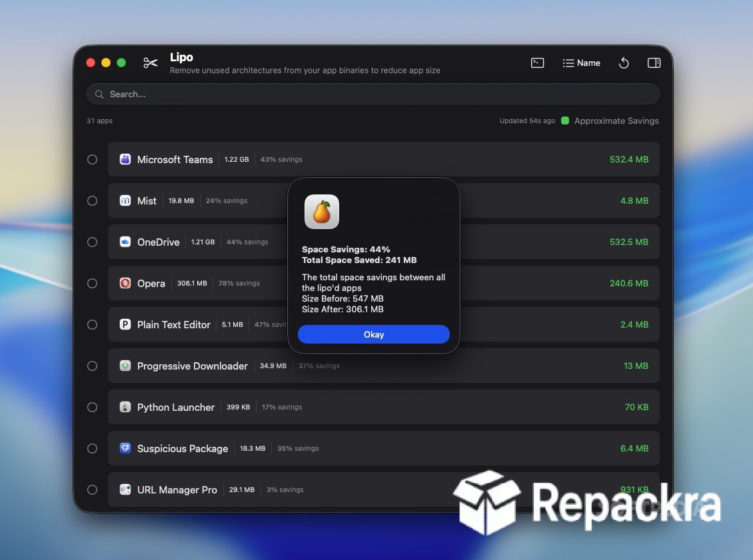Click the Updated 54s ago status
Image resolution: width=753 pixels, height=560 pixels.
(527, 121)
